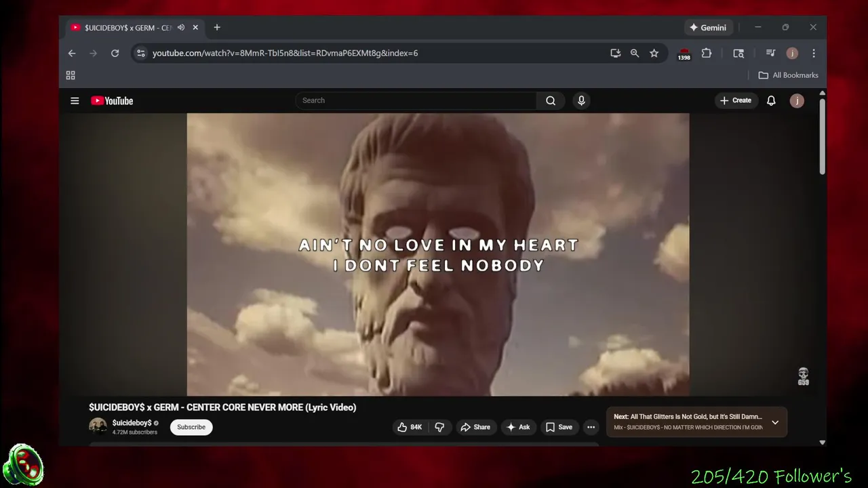The image size is (868, 488).
Task: Click the 'Mix - $UICIDEBOY$' playlist subtitle
Action: coord(688,428)
